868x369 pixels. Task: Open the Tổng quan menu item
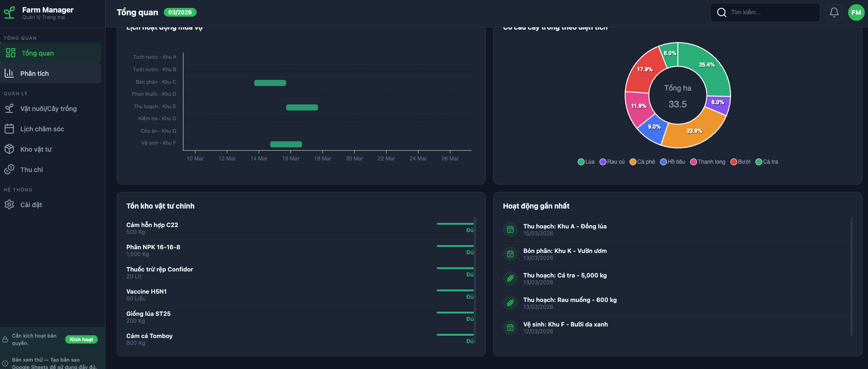(x=51, y=53)
